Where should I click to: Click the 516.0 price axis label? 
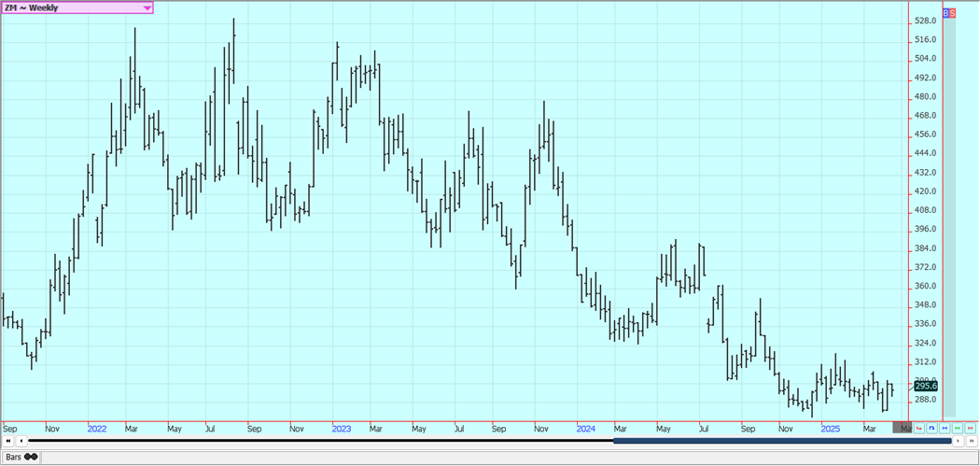[x=926, y=39]
